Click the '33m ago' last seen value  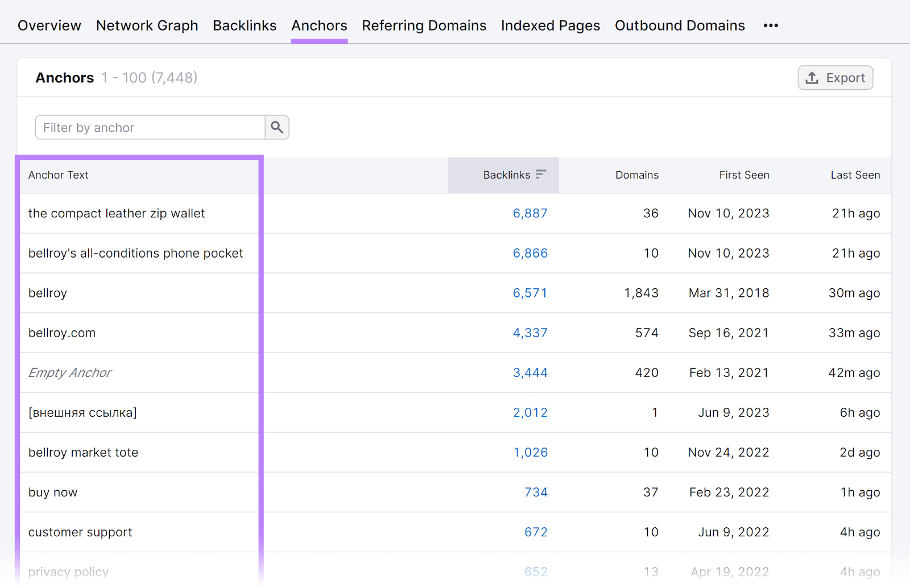tap(854, 333)
